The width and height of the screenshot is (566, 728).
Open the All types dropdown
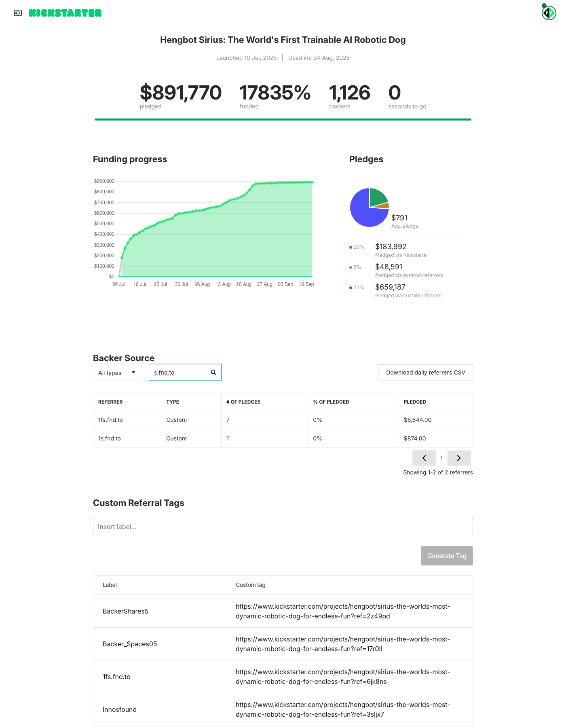117,372
